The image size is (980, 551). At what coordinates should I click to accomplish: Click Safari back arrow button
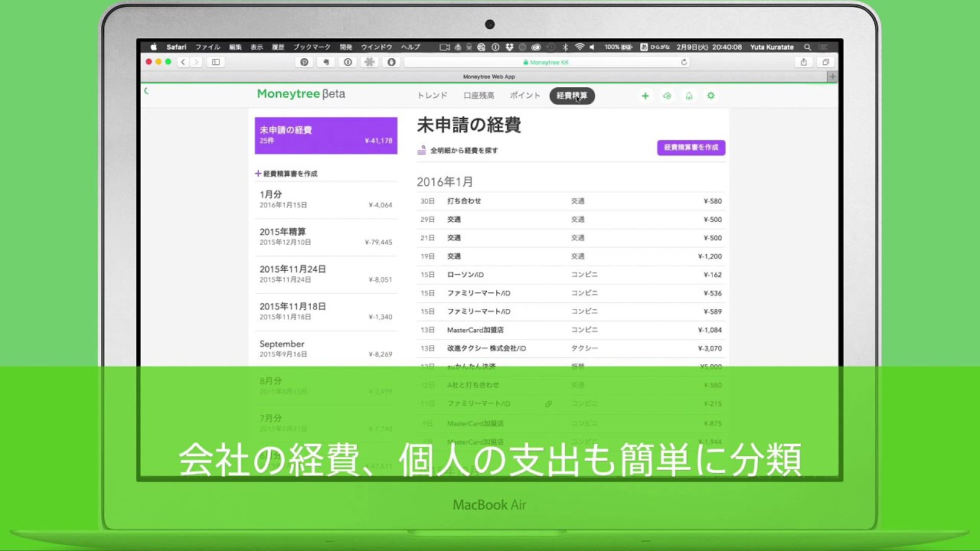(x=183, y=62)
